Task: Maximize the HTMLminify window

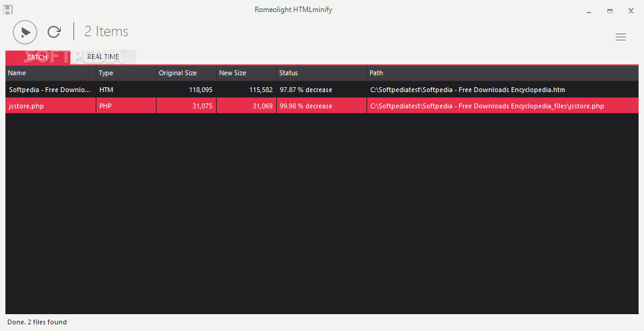Action: [610, 11]
